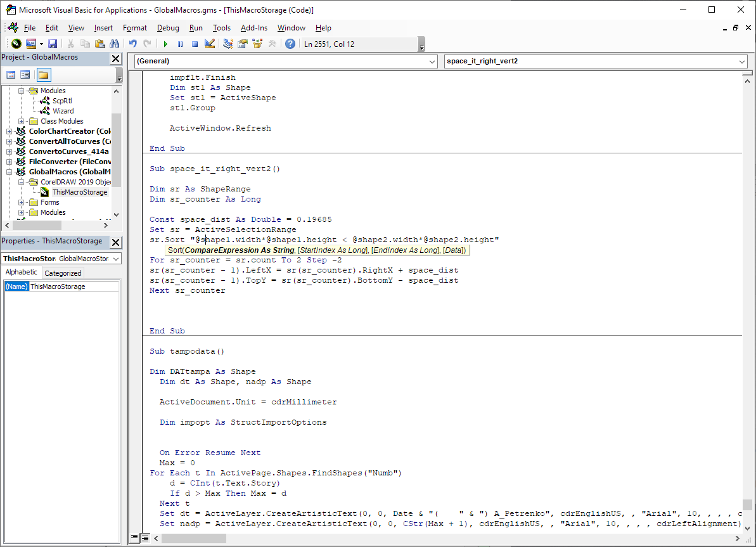756x547 pixels.
Task: Expand the FileConverter project
Action: [x=9, y=162]
